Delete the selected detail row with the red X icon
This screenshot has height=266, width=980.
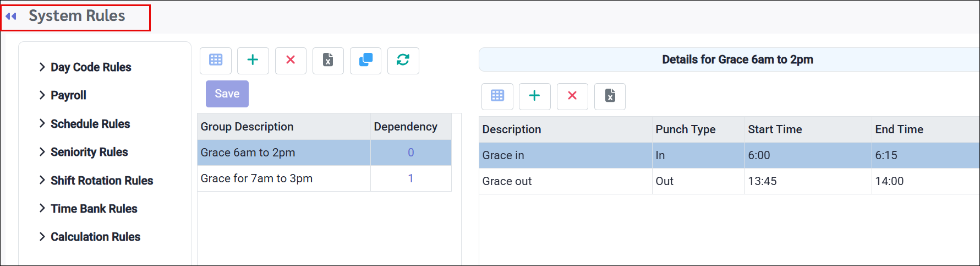pyautogui.click(x=572, y=96)
